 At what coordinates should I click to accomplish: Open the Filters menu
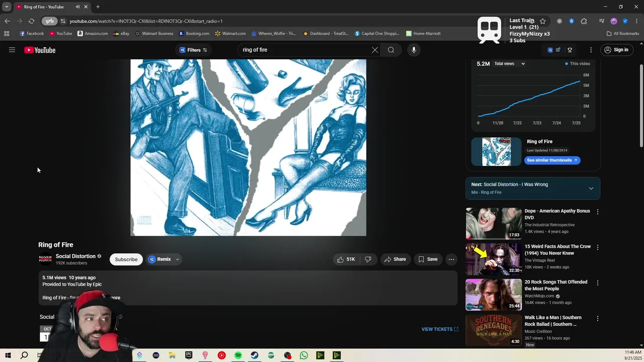tap(193, 50)
